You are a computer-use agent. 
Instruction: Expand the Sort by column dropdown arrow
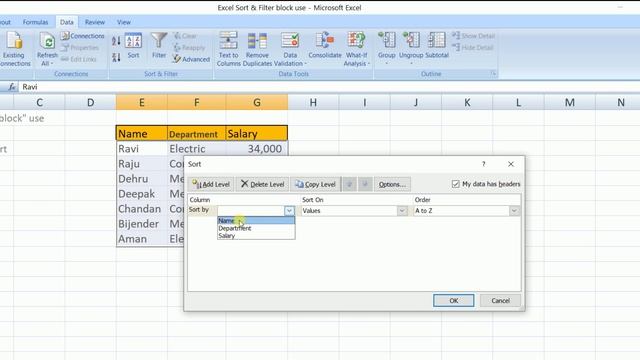[x=289, y=211]
